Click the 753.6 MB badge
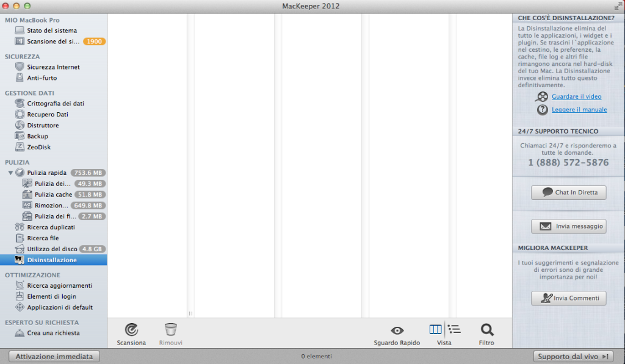 [88, 173]
